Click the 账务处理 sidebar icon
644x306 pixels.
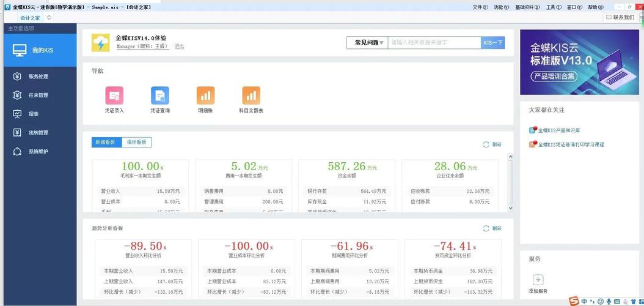click(x=17, y=76)
